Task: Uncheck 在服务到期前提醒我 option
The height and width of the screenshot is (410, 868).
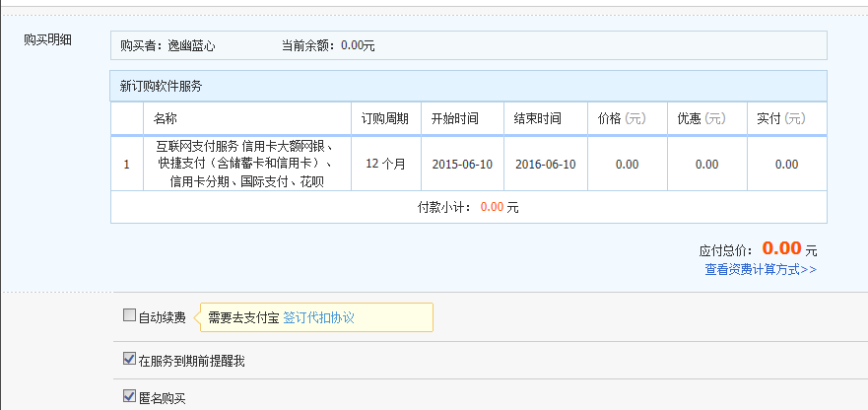Action: tap(129, 360)
